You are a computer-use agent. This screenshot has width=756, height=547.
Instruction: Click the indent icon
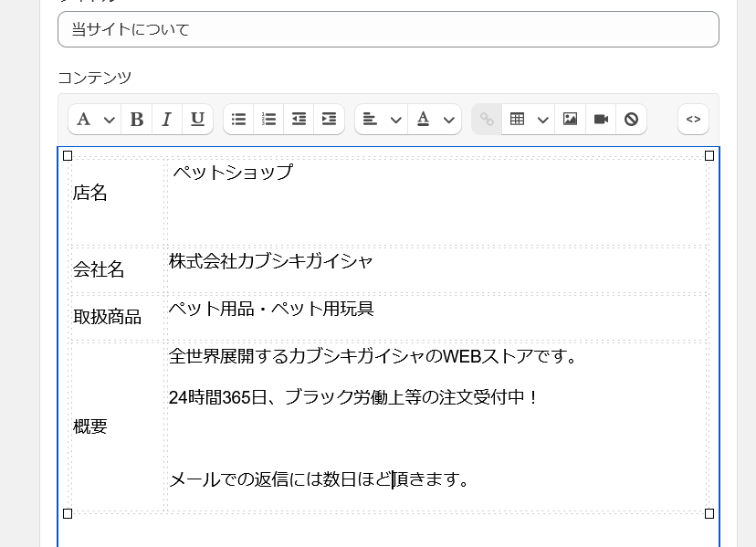(x=329, y=120)
